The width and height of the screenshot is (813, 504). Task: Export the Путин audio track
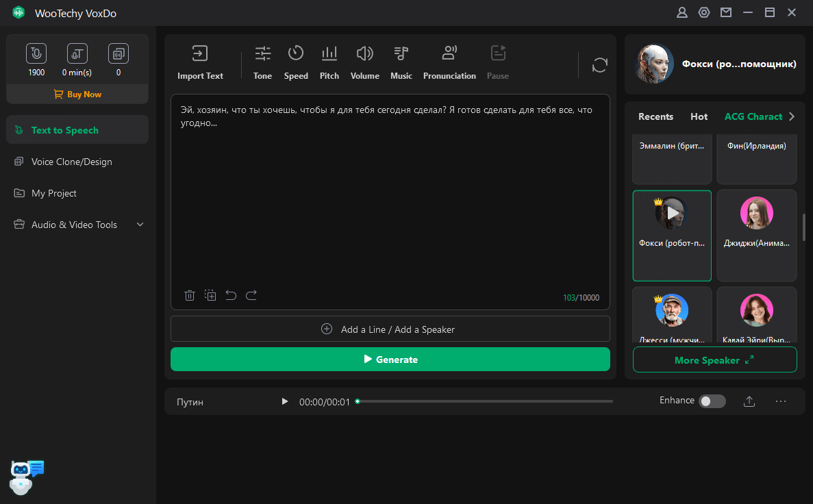pyautogui.click(x=749, y=401)
